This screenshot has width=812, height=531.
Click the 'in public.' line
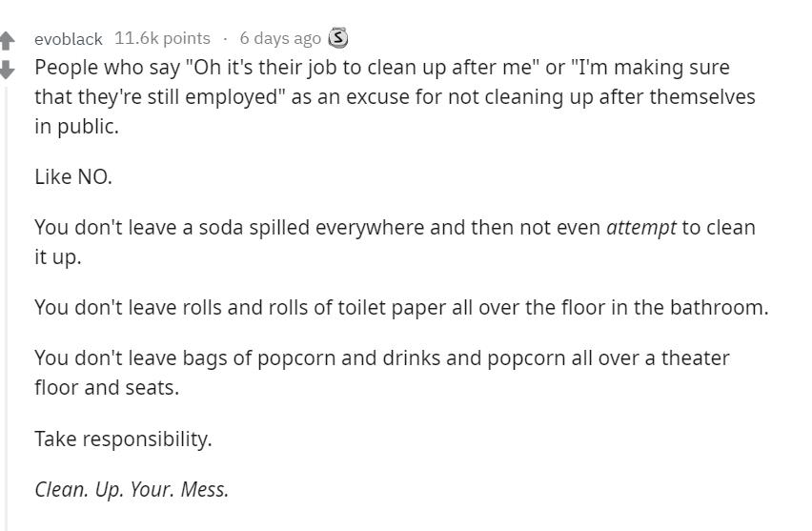click(x=76, y=126)
